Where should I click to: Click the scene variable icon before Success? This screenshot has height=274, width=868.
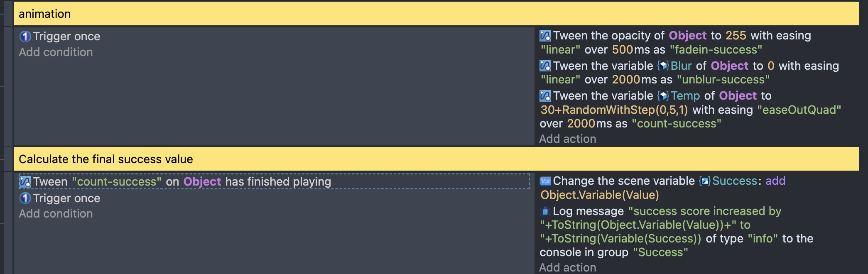(x=705, y=181)
